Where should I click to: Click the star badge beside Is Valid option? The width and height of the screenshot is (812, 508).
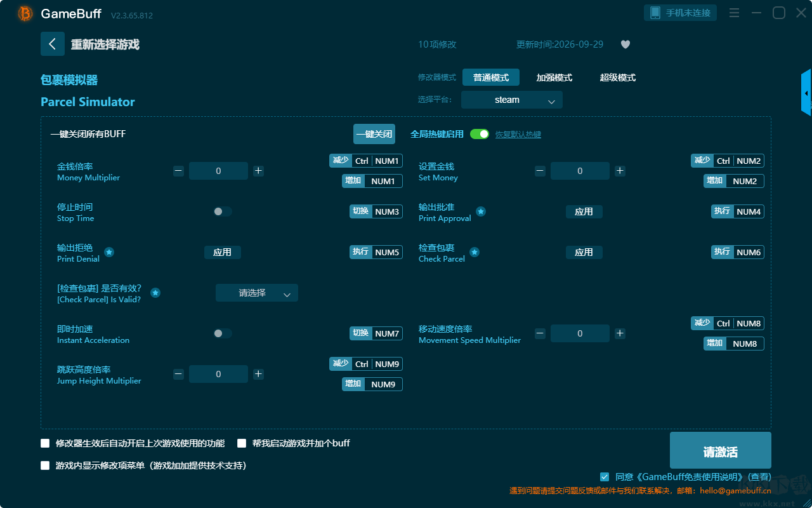[x=155, y=293]
